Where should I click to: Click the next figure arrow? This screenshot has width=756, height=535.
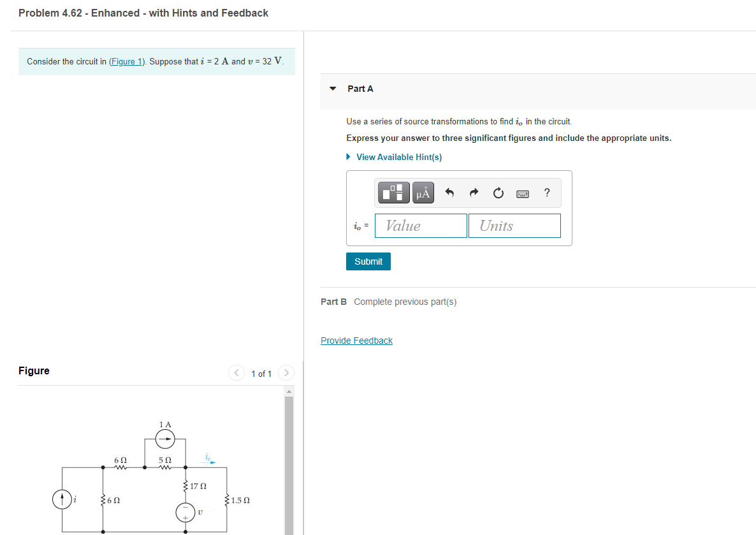[x=286, y=372]
